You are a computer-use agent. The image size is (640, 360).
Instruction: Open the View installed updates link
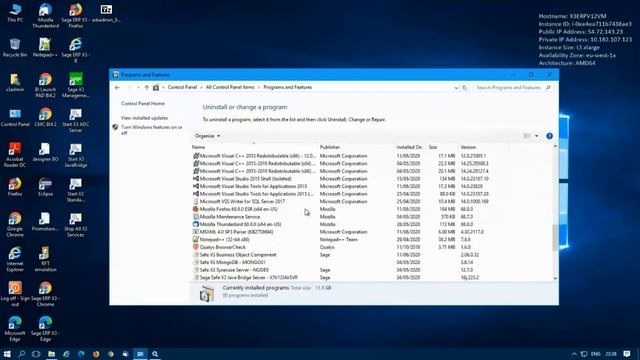point(144,118)
